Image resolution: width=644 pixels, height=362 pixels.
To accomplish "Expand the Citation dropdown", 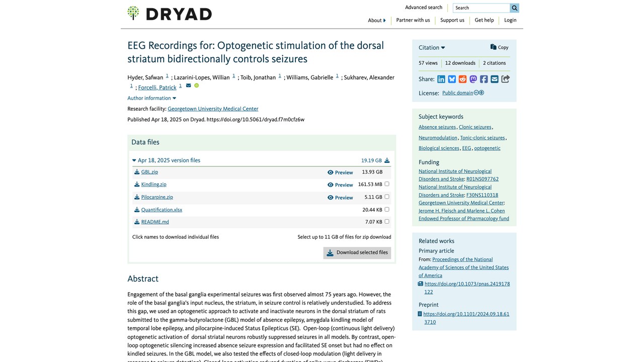I will (432, 48).
